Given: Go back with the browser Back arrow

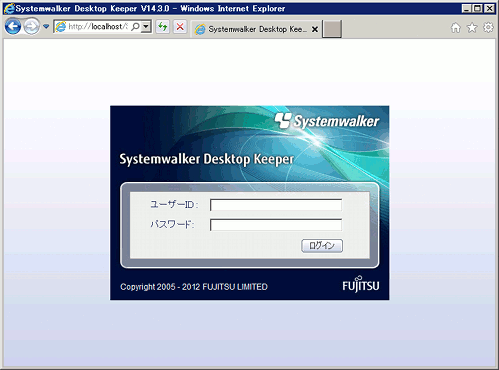Looking at the screenshot, I should (x=13, y=27).
